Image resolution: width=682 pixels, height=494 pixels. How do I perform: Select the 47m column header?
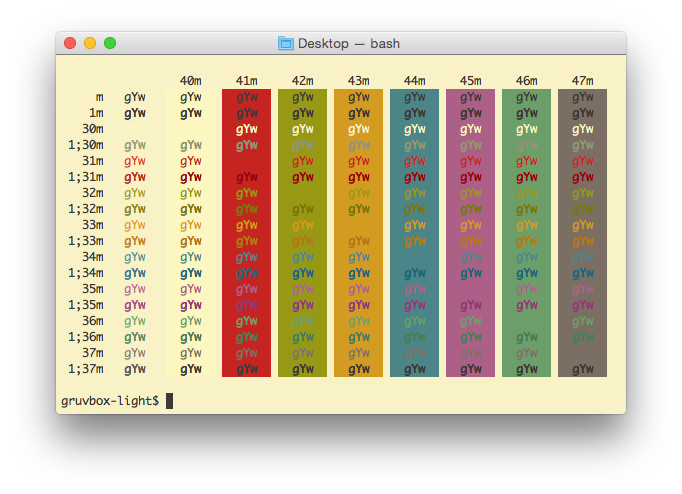[x=583, y=81]
